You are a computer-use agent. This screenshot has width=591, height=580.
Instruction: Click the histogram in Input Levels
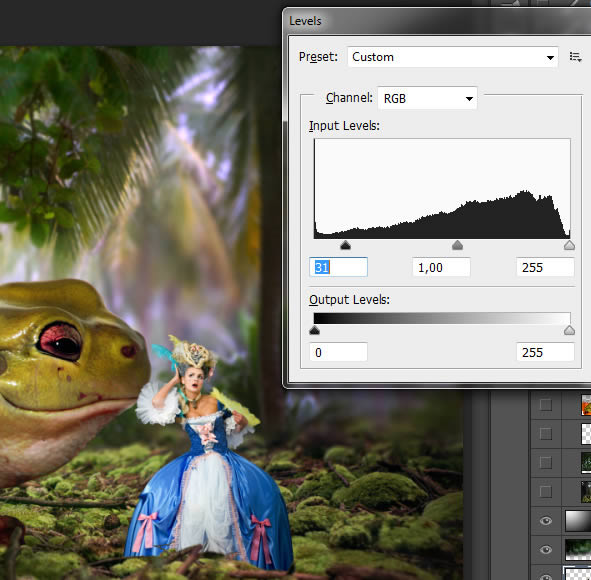coord(442,188)
